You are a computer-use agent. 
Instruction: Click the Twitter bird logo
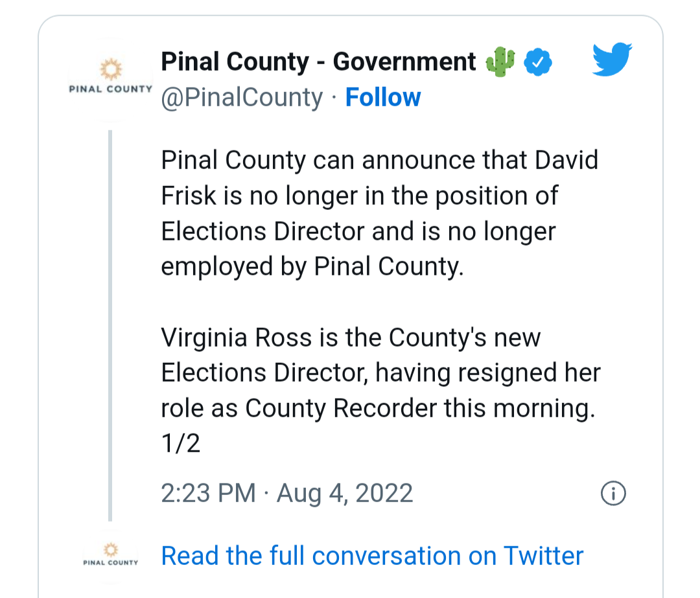[612, 60]
